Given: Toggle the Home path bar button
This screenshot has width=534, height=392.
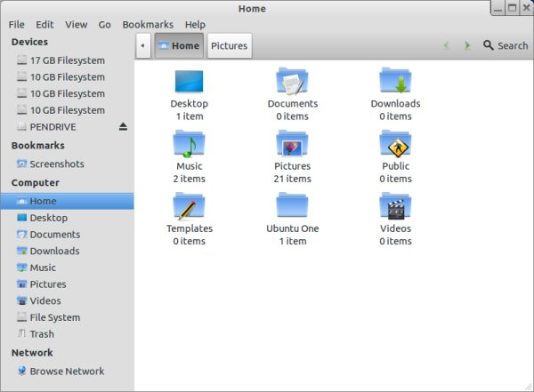Looking at the screenshot, I should click(179, 45).
